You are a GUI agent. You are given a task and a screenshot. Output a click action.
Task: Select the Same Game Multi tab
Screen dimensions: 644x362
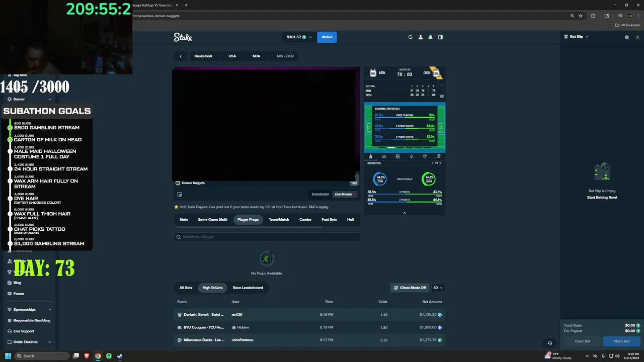point(212,220)
